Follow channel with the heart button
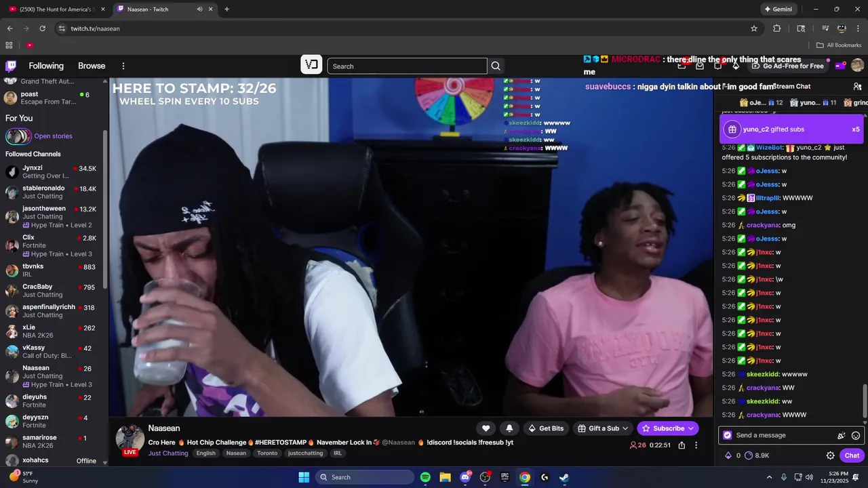Image resolution: width=868 pixels, height=488 pixels. pos(486,428)
